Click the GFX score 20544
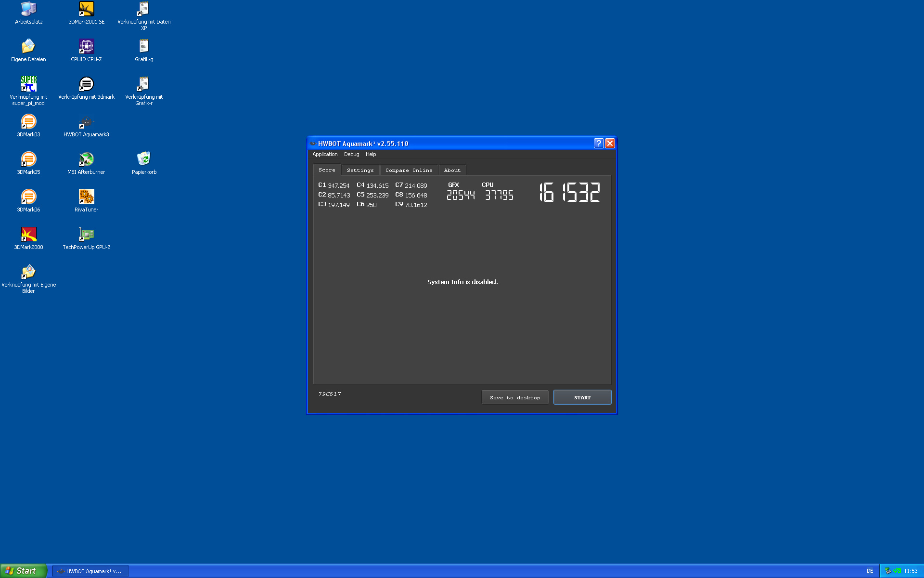 [461, 195]
